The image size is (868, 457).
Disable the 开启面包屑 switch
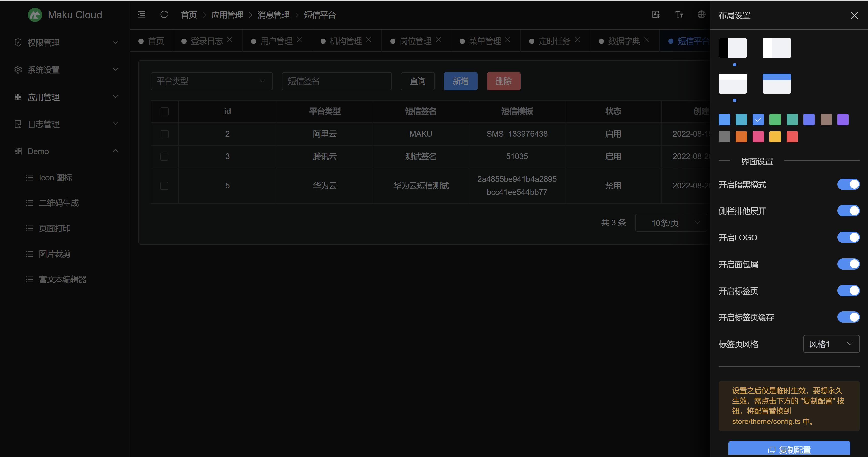(x=848, y=264)
